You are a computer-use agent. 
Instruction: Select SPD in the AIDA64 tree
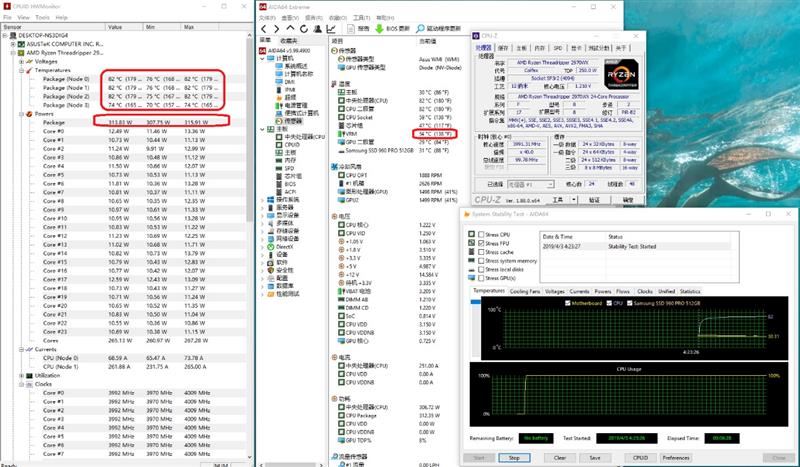click(289, 168)
